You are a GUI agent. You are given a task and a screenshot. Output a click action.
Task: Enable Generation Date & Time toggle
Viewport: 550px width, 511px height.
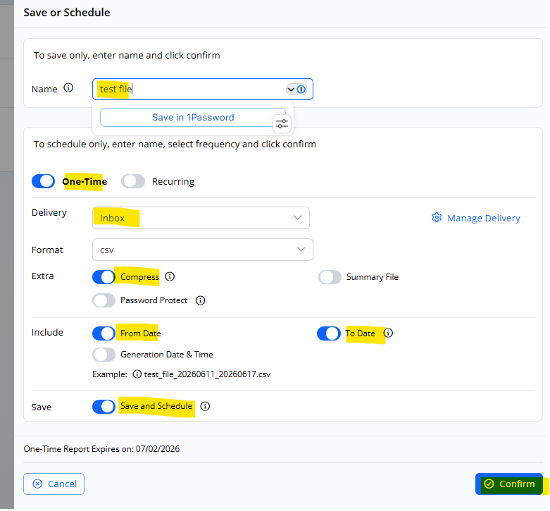click(x=104, y=355)
